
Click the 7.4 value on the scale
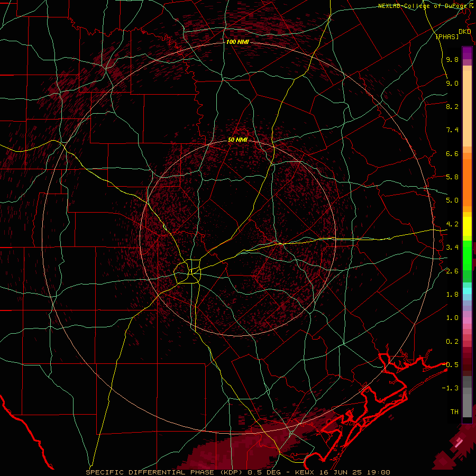[452, 130]
